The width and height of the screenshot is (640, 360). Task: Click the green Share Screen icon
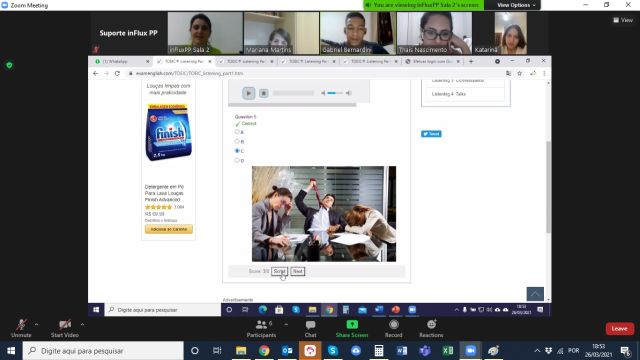click(x=352, y=324)
